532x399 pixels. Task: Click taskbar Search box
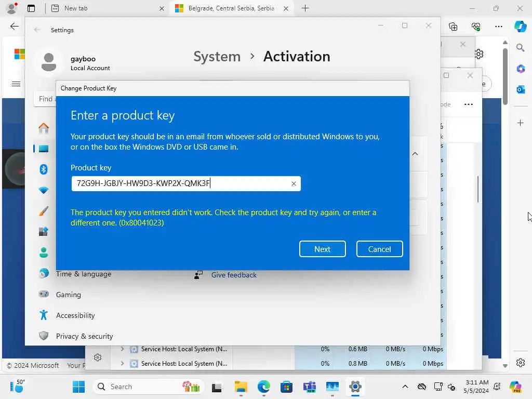tap(148, 387)
